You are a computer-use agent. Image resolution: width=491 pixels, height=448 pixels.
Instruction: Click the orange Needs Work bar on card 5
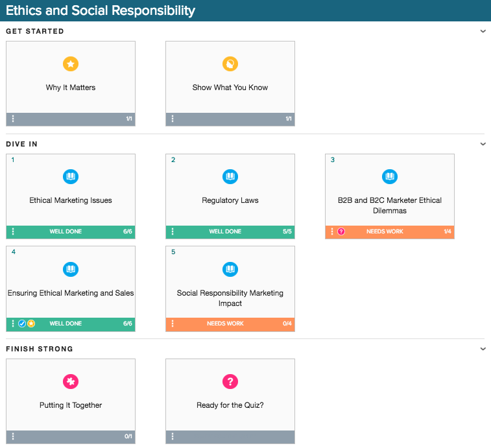230,324
